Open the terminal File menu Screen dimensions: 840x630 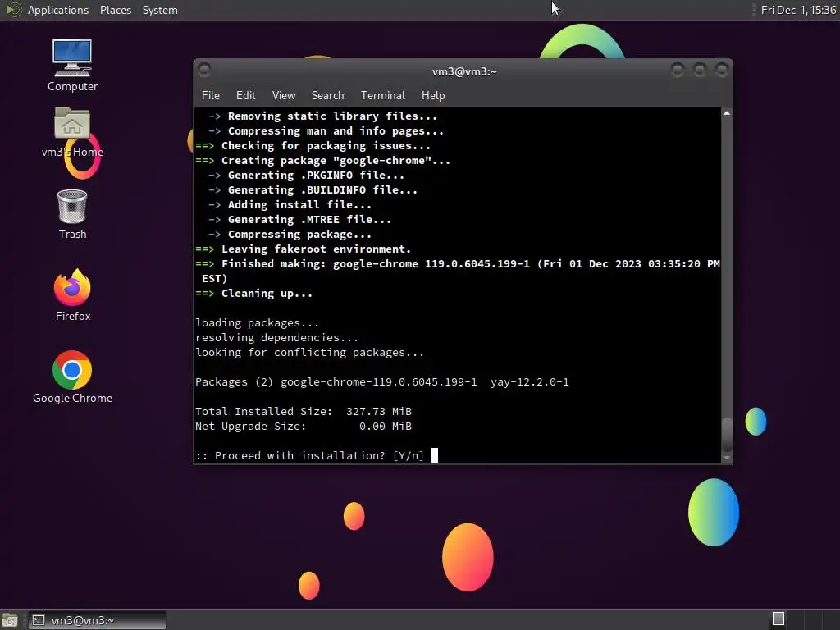coord(211,95)
